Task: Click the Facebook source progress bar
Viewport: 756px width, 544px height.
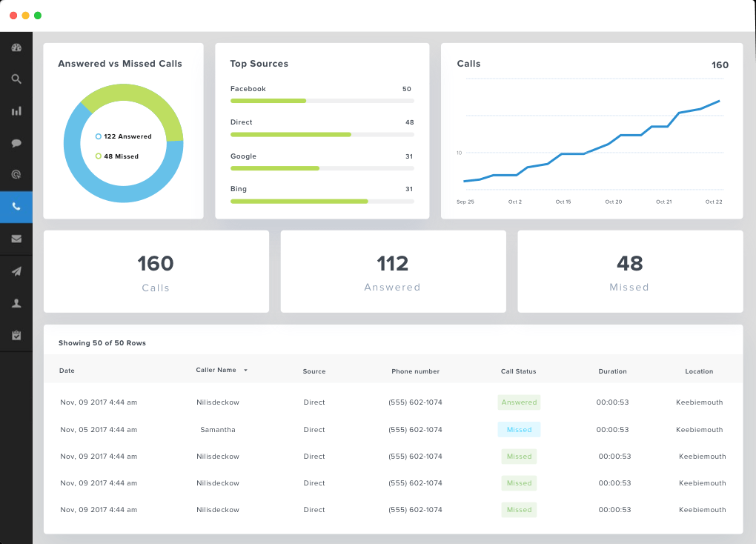Action: [x=322, y=101]
